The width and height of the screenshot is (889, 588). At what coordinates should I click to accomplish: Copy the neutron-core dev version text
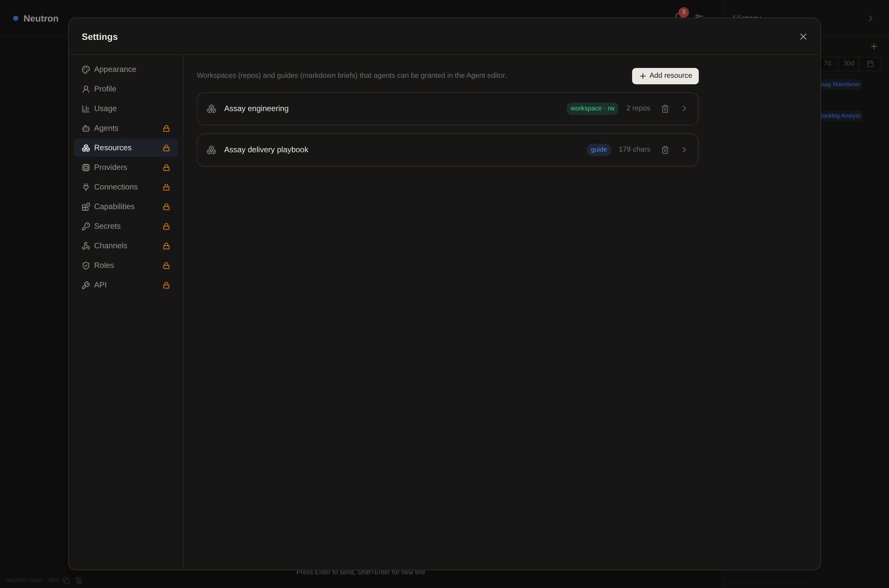tap(66, 580)
